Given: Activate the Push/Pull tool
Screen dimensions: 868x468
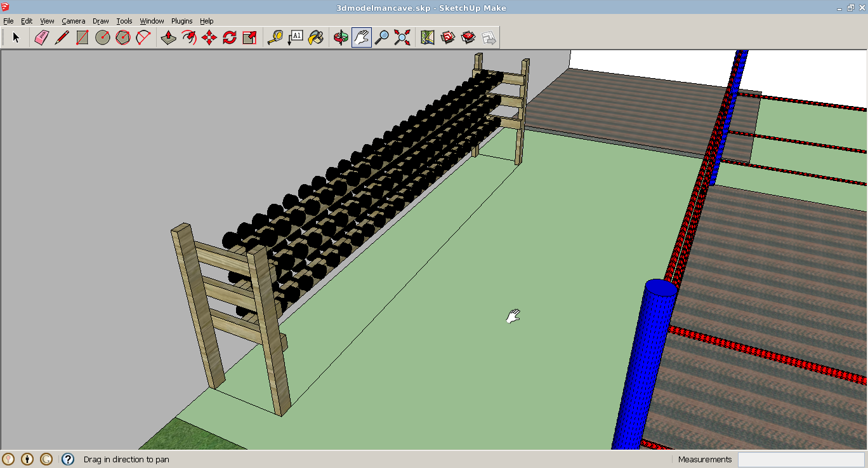Looking at the screenshot, I should click(x=168, y=37).
